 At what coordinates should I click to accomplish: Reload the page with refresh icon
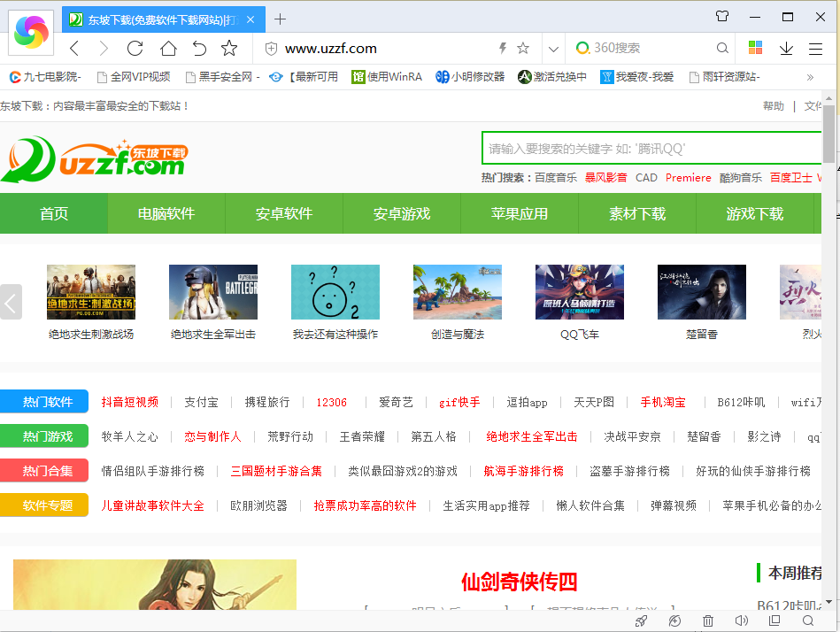pyautogui.click(x=135, y=48)
